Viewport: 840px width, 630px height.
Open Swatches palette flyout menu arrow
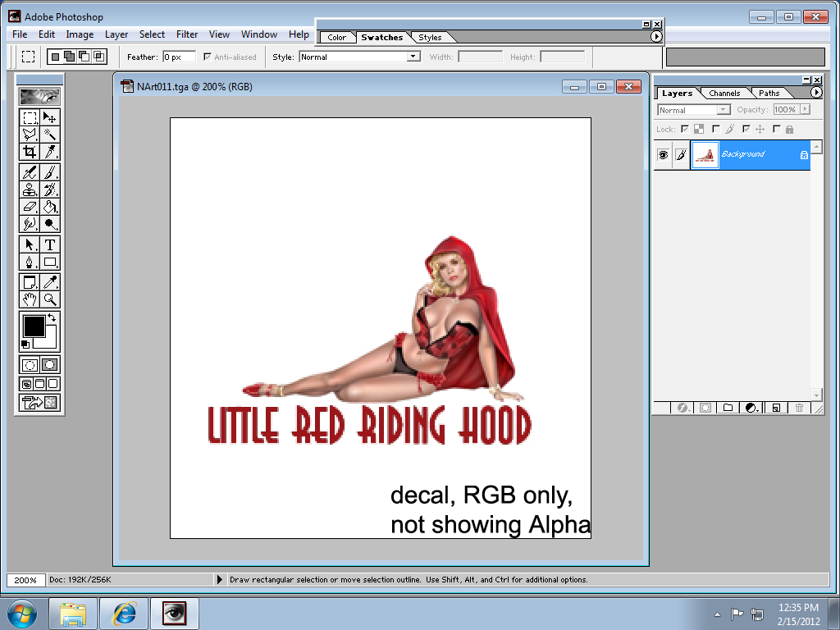[x=655, y=36]
